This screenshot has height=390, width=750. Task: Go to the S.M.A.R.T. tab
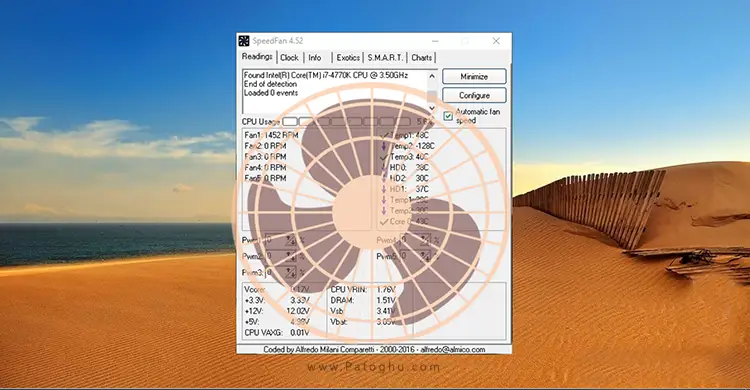(x=385, y=57)
